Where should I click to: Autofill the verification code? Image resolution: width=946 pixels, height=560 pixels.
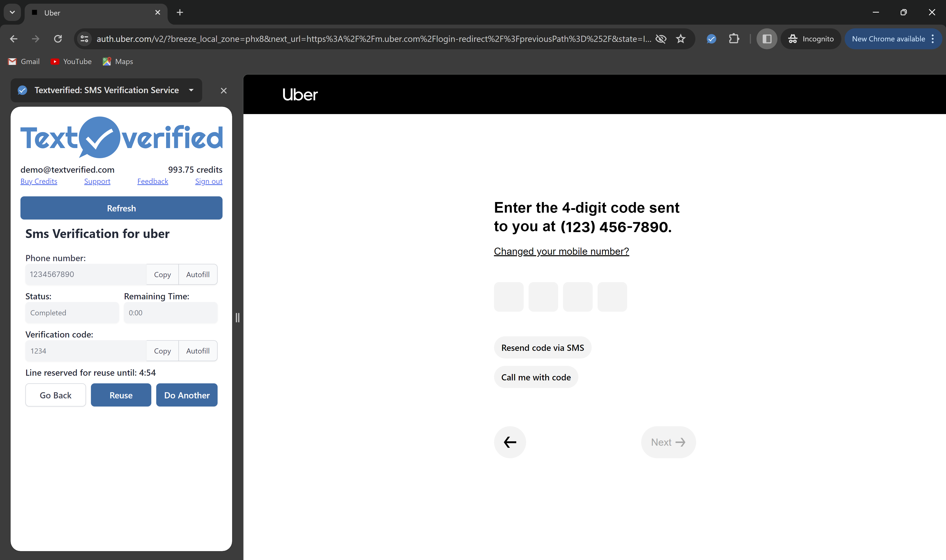(x=198, y=351)
